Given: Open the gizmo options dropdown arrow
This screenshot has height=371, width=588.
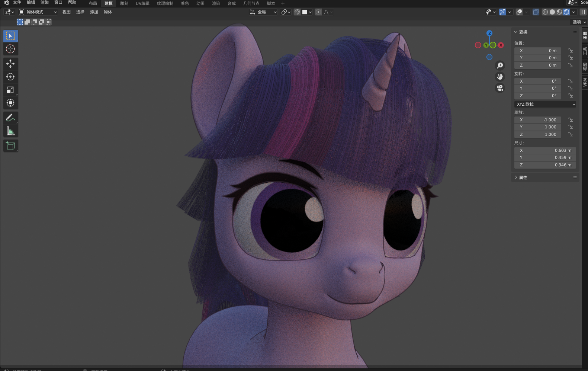Looking at the screenshot, I should [x=510, y=12].
